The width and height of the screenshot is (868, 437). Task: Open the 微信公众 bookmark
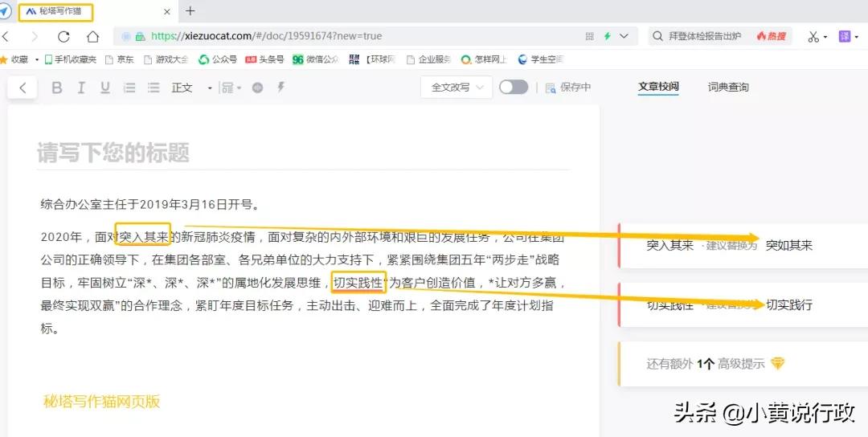tap(316, 59)
